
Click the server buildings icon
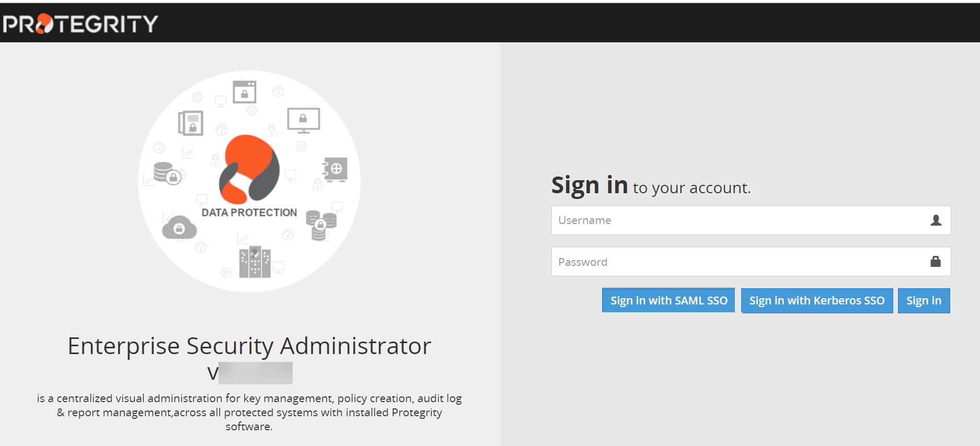[x=255, y=262]
